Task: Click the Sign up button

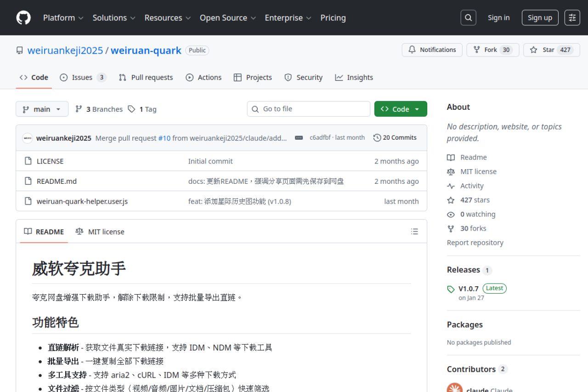Action: [540, 18]
